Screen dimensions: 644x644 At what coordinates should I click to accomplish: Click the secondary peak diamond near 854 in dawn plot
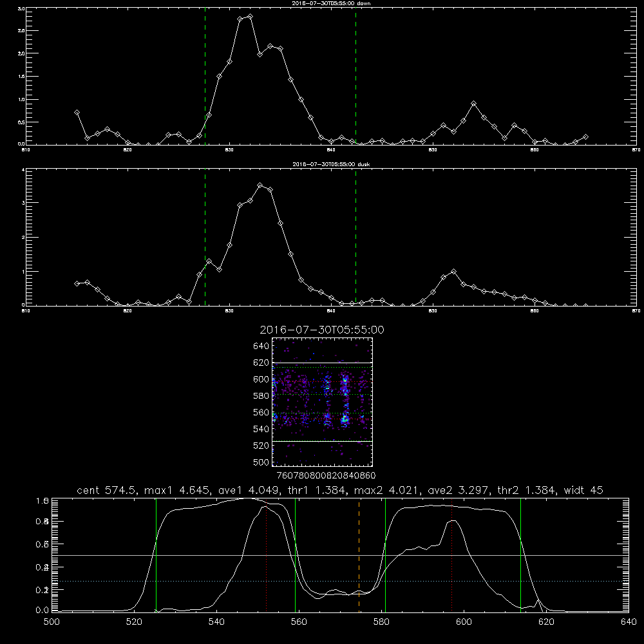tap(473, 104)
